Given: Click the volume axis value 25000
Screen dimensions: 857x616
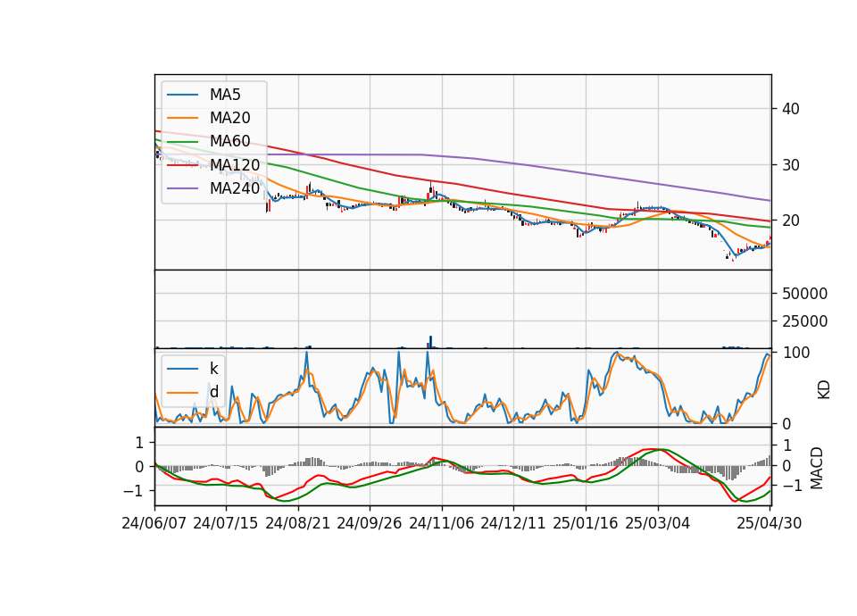Looking at the screenshot, I should pos(804,321).
